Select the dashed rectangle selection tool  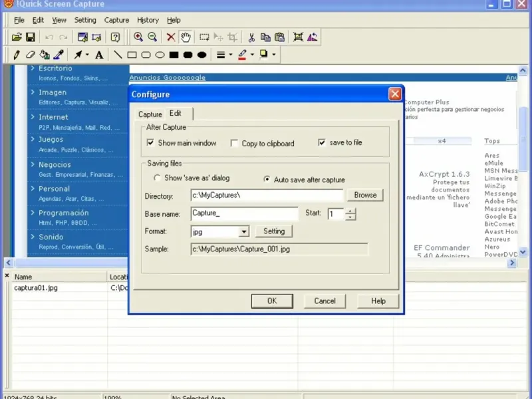point(204,37)
